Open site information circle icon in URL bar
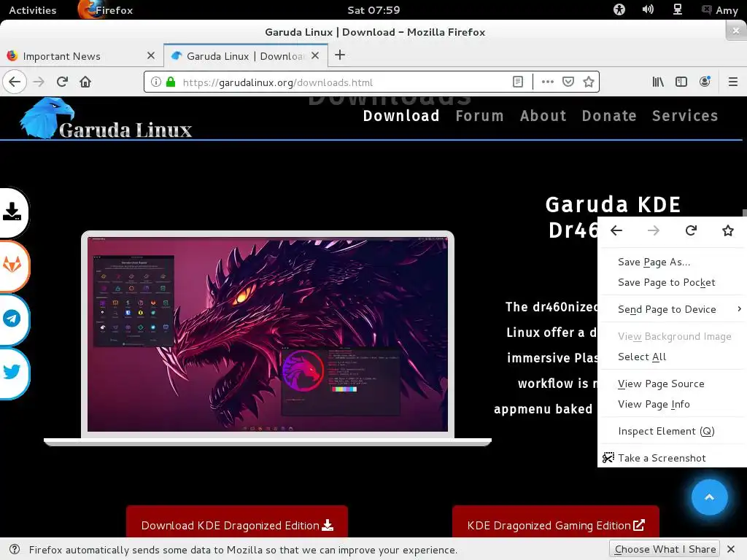747x560 pixels. tap(156, 82)
